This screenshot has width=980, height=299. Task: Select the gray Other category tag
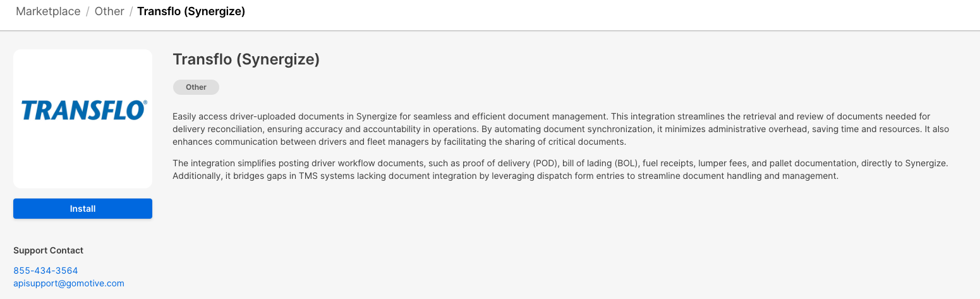(196, 87)
